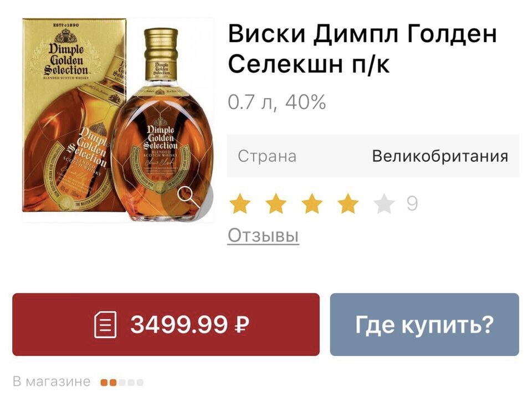Select the first gold rating star
Screen dimensions: 532x419
[x=240, y=203]
